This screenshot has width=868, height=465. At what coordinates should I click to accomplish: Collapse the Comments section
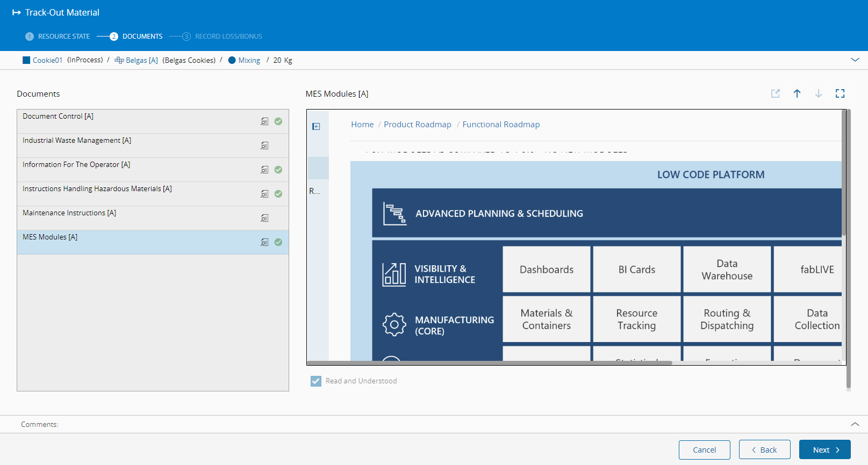tap(855, 424)
